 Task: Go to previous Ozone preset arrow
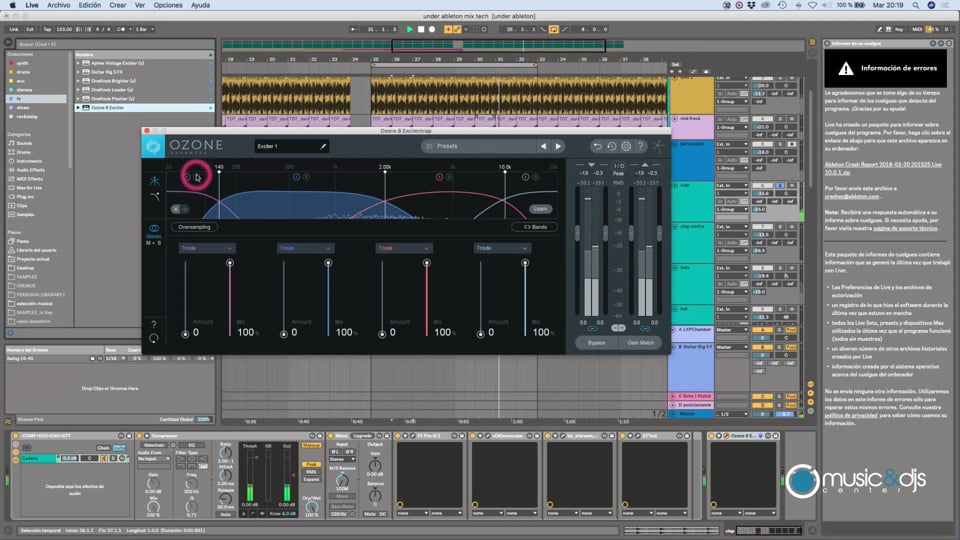[x=543, y=146]
